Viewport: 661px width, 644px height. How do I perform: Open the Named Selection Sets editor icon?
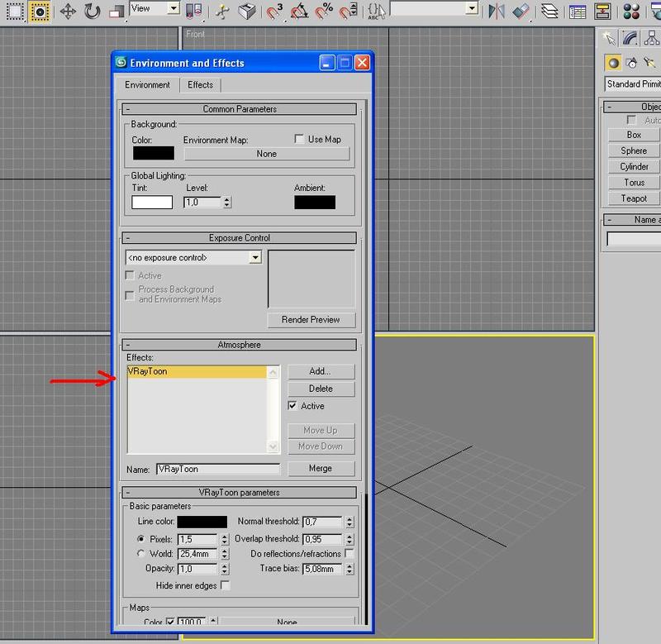tap(376, 12)
